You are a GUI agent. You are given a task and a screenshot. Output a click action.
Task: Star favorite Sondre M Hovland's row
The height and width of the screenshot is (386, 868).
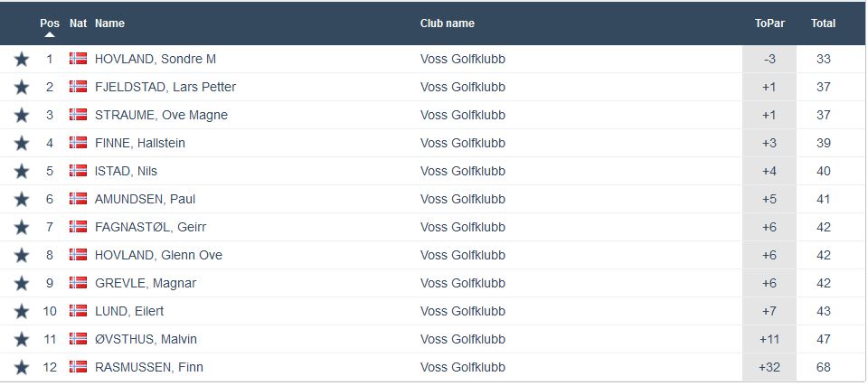pyautogui.click(x=22, y=60)
